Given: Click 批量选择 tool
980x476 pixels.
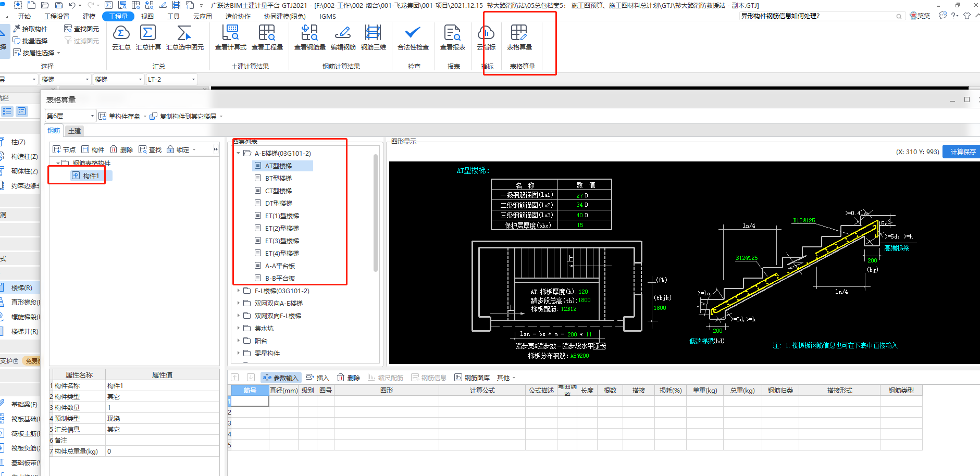Looking at the screenshot, I should coord(30,41).
